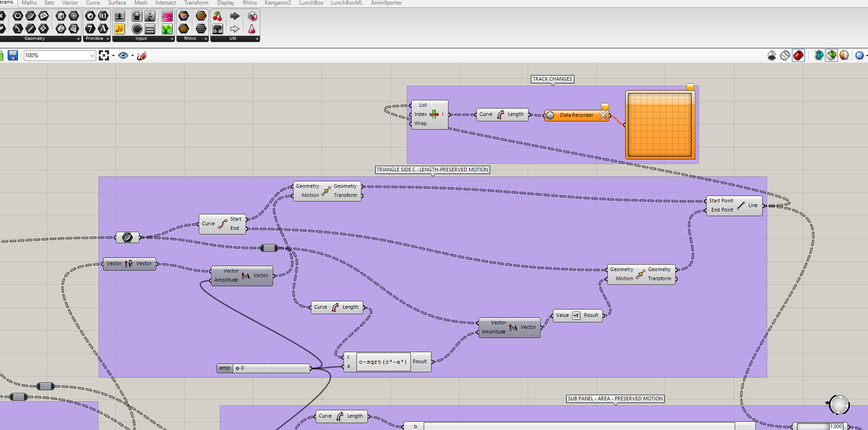Select the Text (A) parameter icon
Viewport: 868px width, 430px height.
point(103,29)
